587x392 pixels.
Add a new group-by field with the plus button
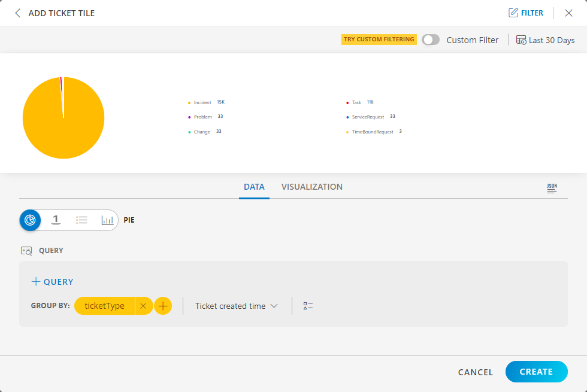pos(163,306)
